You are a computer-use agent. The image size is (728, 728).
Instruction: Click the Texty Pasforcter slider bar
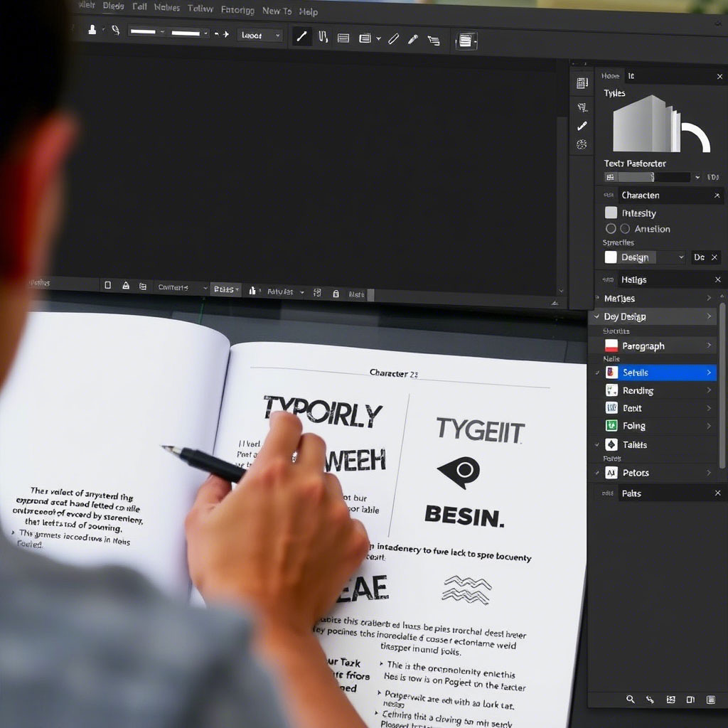[654, 177]
